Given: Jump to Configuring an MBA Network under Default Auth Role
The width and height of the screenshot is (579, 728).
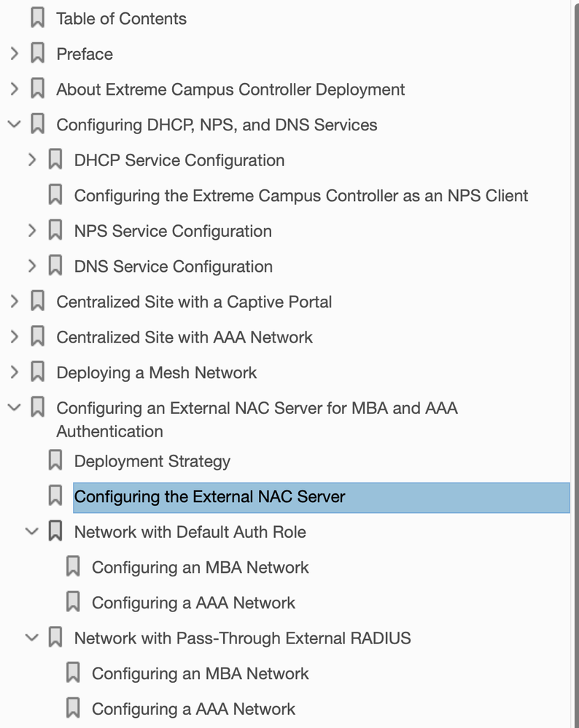Looking at the screenshot, I should (200, 568).
